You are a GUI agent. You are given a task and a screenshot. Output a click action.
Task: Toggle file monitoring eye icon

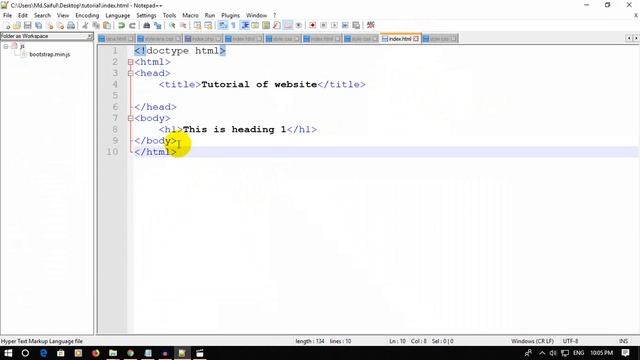pyautogui.click(x=299, y=25)
